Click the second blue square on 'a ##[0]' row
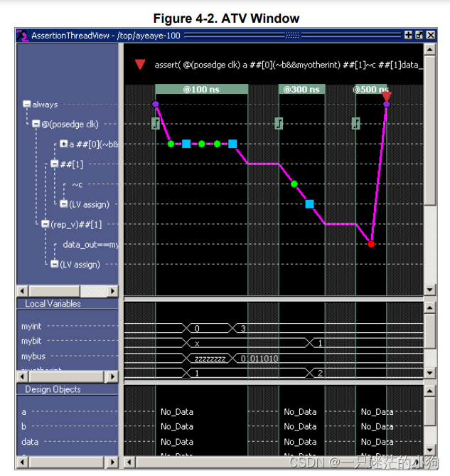 pyautogui.click(x=232, y=144)
